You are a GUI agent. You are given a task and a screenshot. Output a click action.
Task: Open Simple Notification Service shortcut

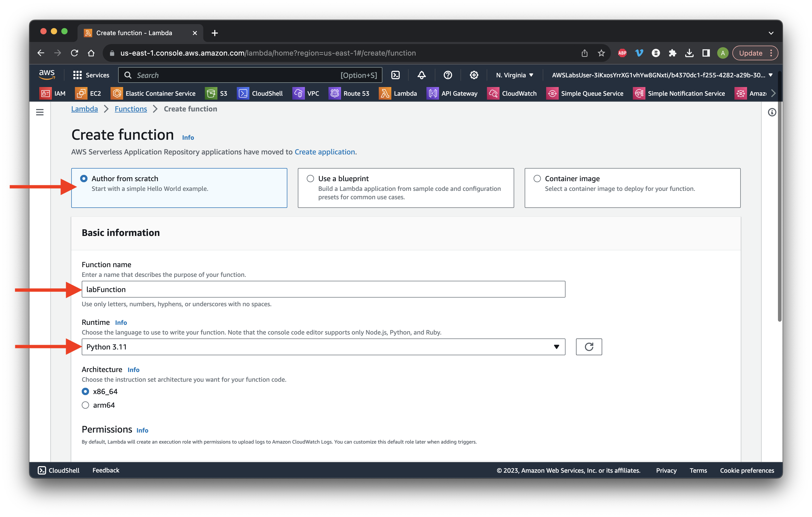point(678,94)
